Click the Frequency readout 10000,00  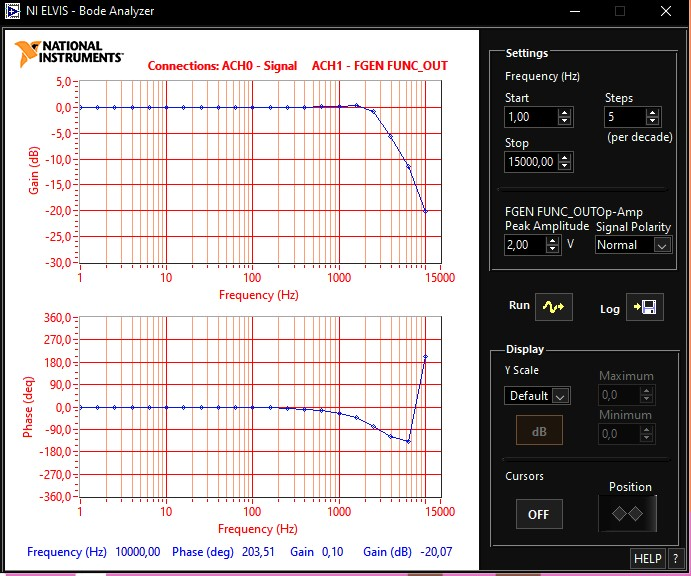point(137,552)
